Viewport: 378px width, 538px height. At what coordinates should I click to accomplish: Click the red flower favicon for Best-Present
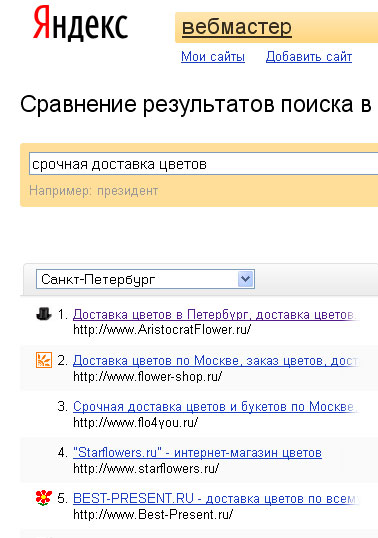[44, 498]
